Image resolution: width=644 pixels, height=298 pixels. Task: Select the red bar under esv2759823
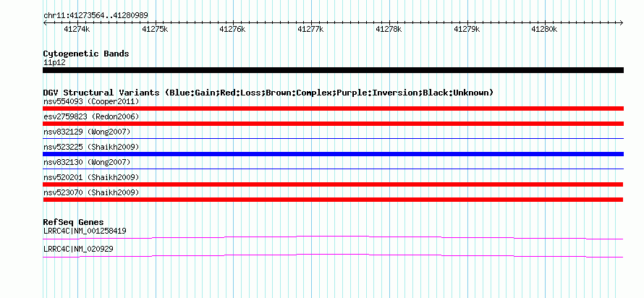pyautogui.click(x=333, y=124)
